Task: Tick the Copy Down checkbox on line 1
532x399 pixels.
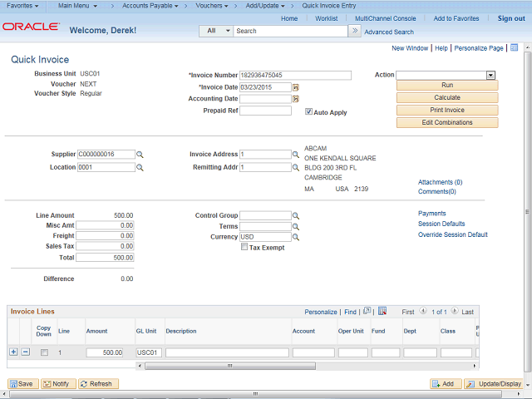Action: click(x=44, y=352)
